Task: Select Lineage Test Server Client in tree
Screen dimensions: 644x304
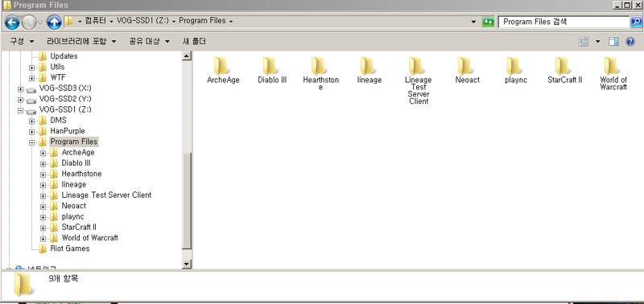Action: pyautogui.click(x=106, y=195)
